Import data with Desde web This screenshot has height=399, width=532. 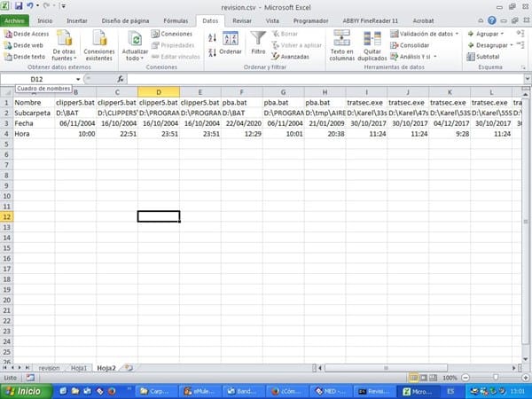(x=24, y=45)
